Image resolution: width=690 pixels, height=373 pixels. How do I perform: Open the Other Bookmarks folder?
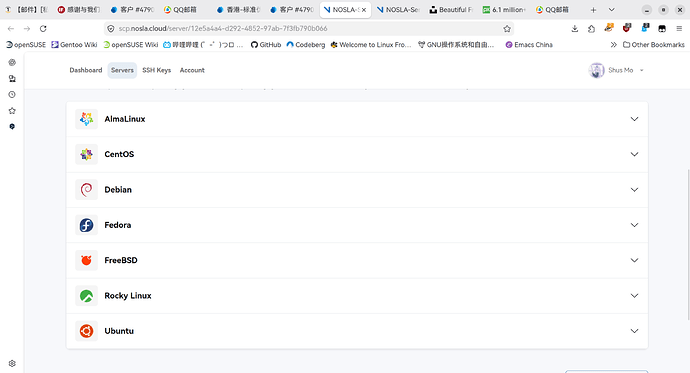point(654,44)
